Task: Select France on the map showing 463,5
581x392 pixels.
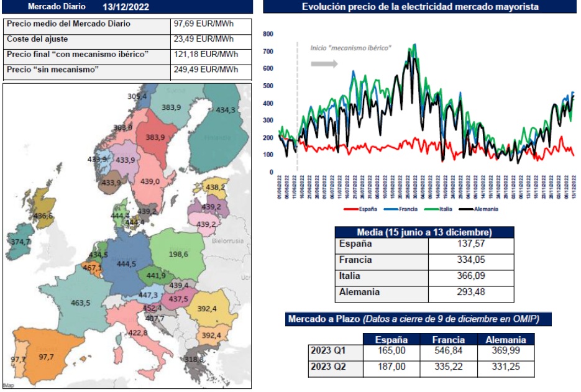Action: (x=80, y=303)
